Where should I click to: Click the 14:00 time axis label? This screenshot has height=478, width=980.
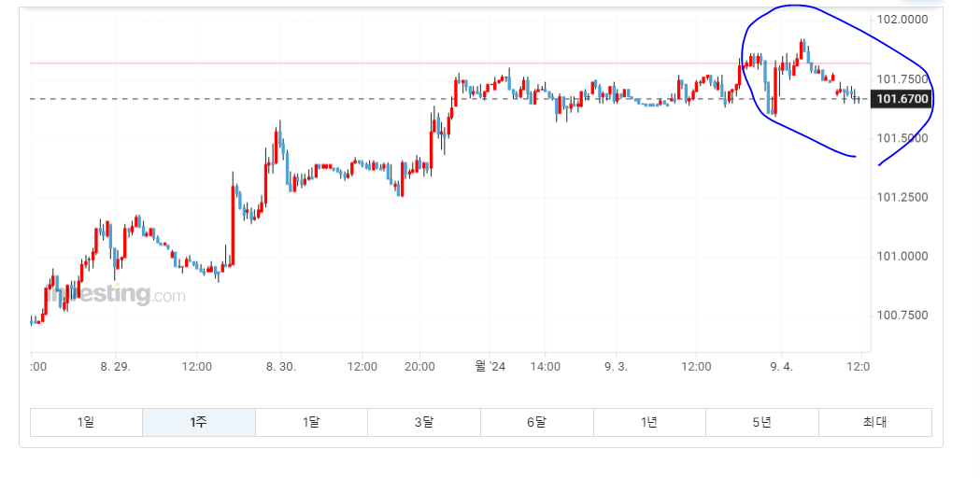click(545, 367)
